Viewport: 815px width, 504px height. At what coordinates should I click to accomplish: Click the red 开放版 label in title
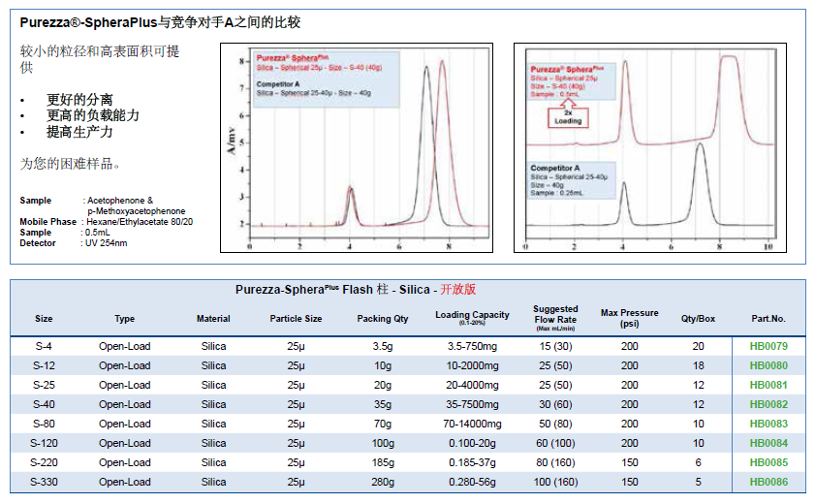click(458, 290)
